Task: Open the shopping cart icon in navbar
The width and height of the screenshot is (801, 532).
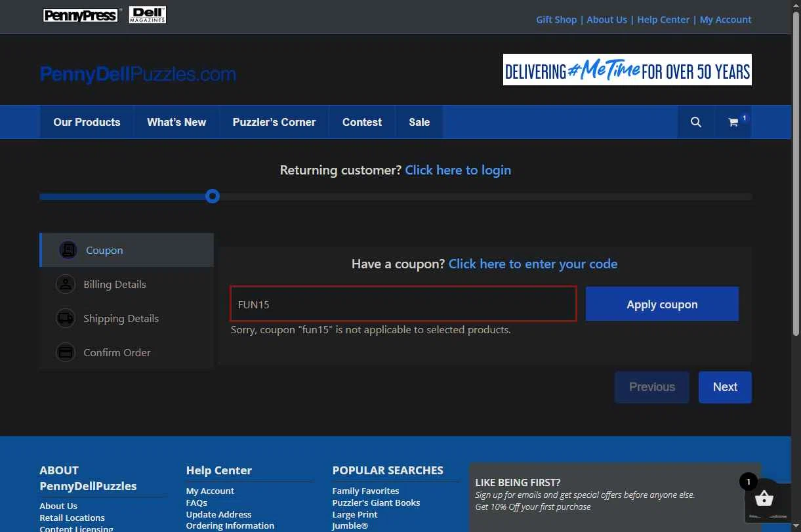Action: coord(733,122)
